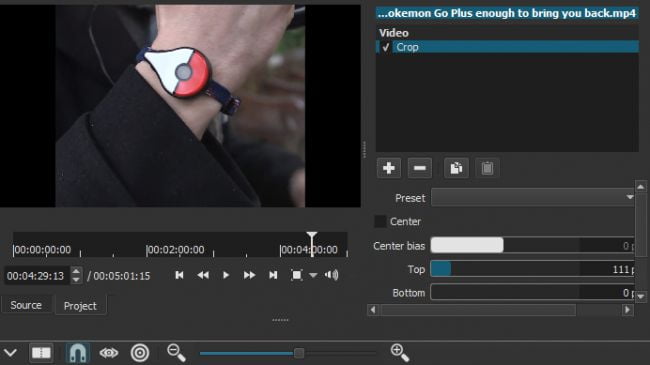The width and height of the screenshot is (650, 365).
Task: Open the Preset dropdown
Action: (x=533, y=197)
